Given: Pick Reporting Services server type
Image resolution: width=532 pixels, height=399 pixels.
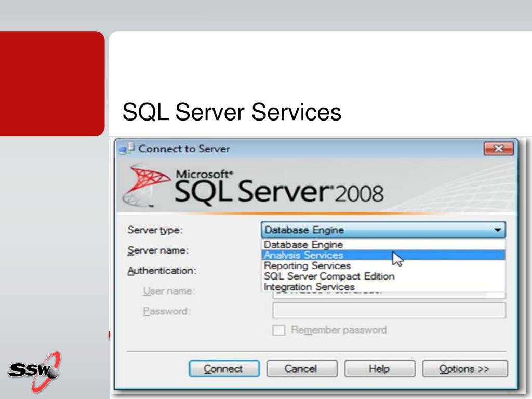Looking at the screenshot, I should point(383,265).
